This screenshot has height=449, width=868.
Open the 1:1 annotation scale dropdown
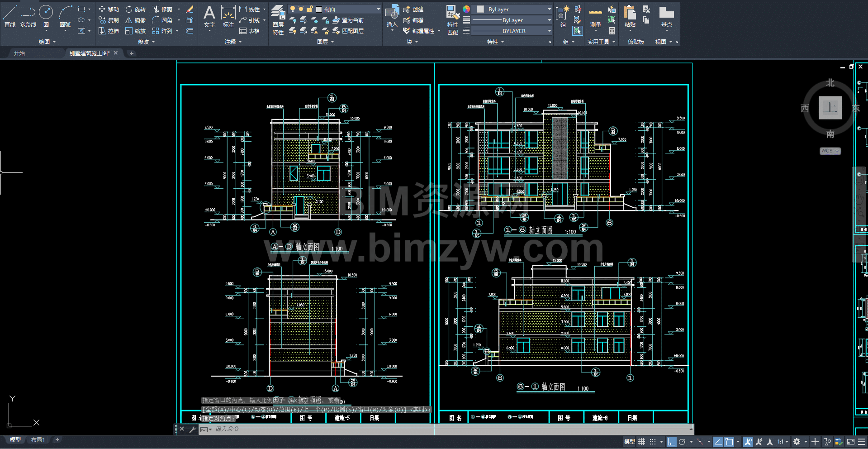pyautogui.click(x=783, y=442)
